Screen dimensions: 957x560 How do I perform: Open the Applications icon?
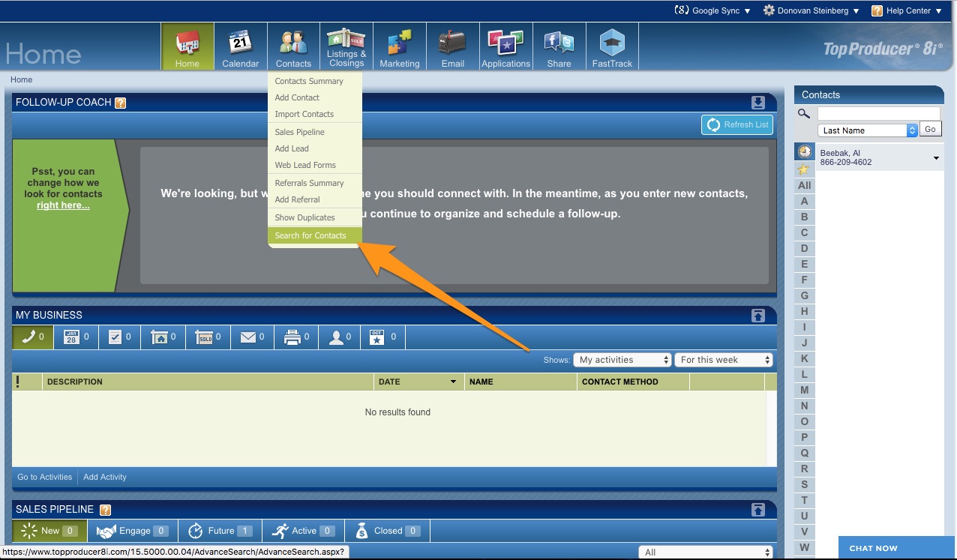[506, 46]
